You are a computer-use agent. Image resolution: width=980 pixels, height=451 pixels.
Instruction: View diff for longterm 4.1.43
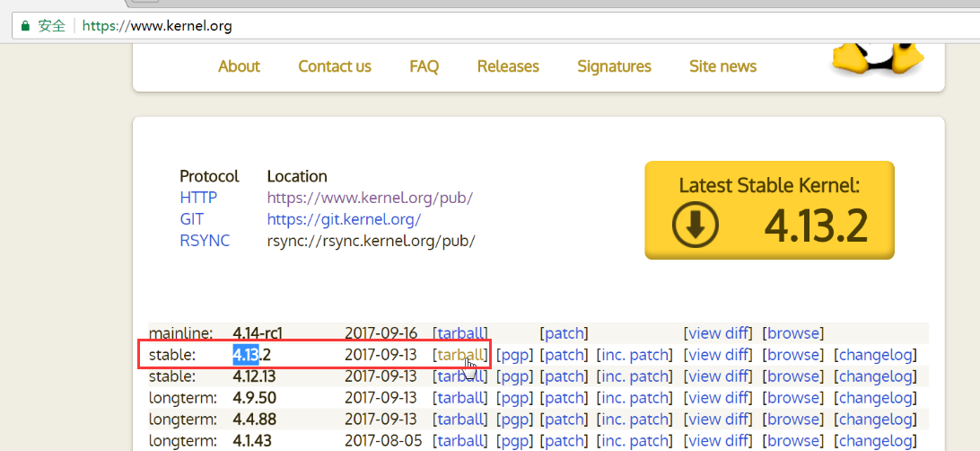point(718,440)
